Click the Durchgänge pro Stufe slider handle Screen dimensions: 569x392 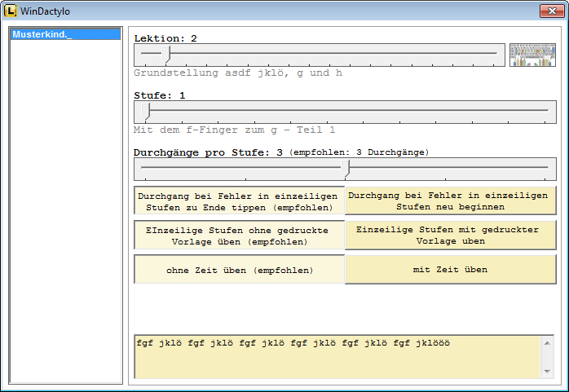(346, 169)
